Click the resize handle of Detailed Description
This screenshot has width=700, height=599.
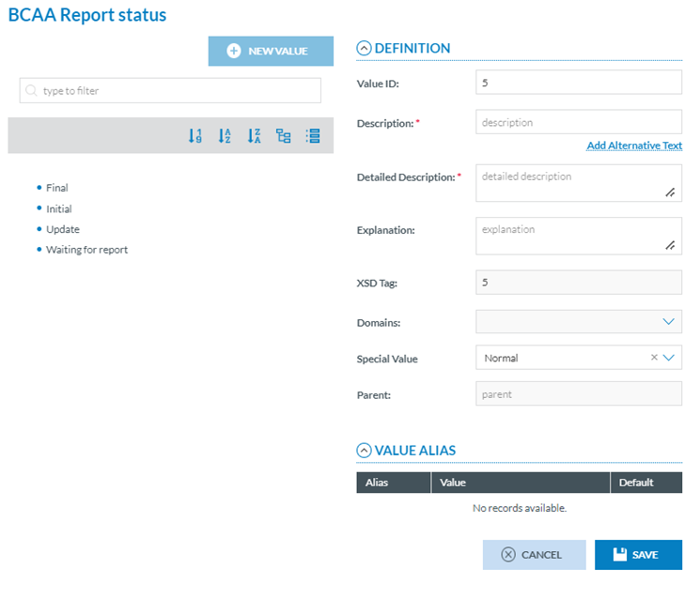(671, 192)
